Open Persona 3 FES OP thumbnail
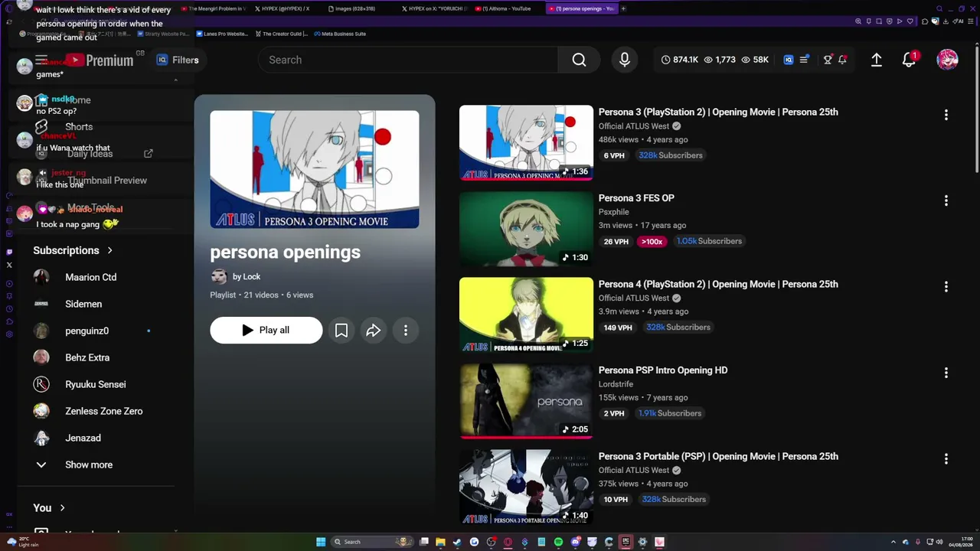Image resolution: width=980 pixels, height=551 pixels. tap(526, 228)
